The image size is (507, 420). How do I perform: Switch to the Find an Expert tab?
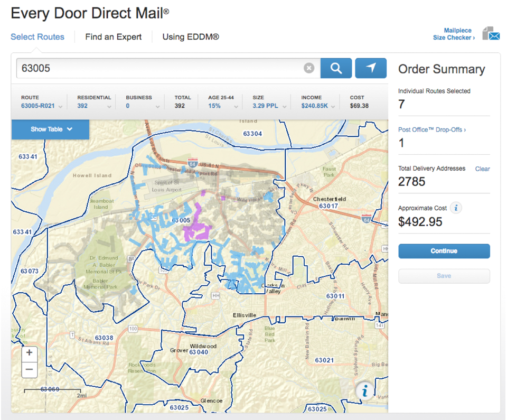click(112, 36)
